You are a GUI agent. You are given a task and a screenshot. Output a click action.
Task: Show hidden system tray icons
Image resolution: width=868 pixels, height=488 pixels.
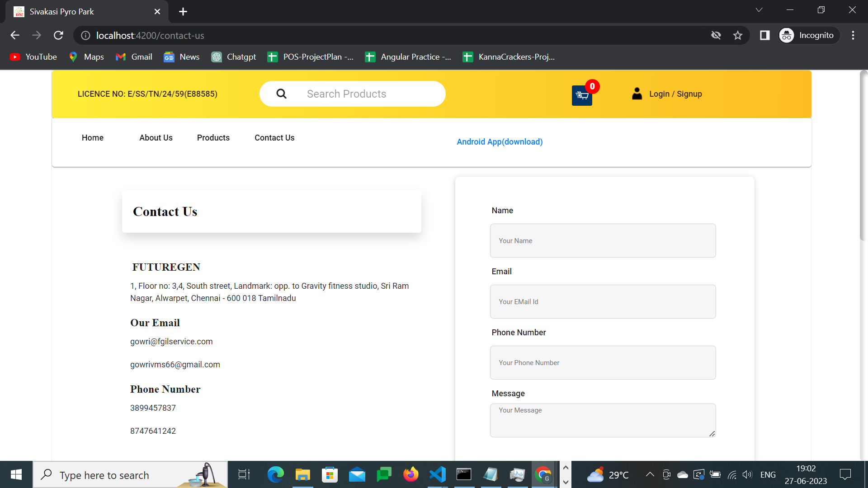coord(650,474)
